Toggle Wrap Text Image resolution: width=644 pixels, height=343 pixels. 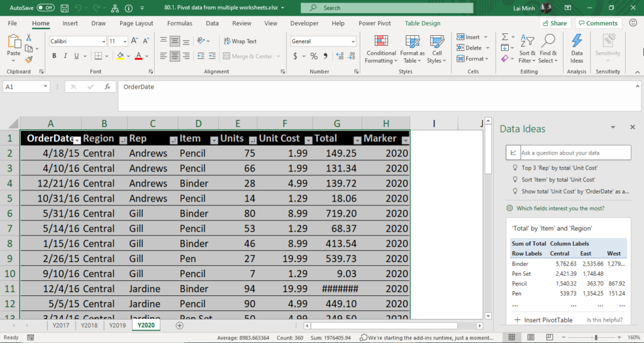[x=240, y=41]
